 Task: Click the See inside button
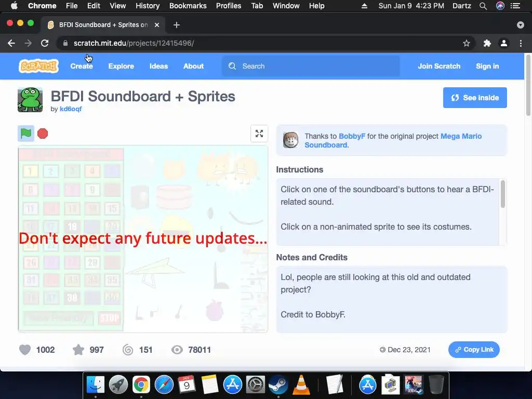tap(475, 98)
